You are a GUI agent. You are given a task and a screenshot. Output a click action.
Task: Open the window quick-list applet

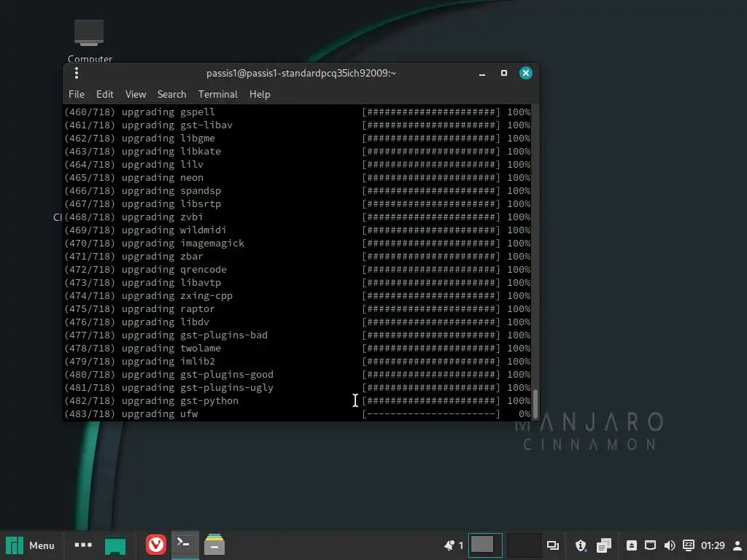(553, 545)
